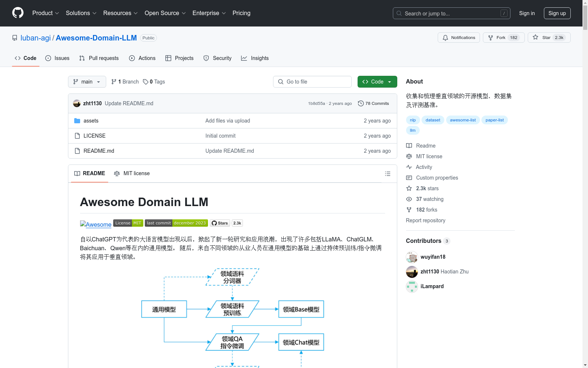Screen dimensions: 588x368
Task: Open the awesome-list topic tag
Action: tap(463, 120)
